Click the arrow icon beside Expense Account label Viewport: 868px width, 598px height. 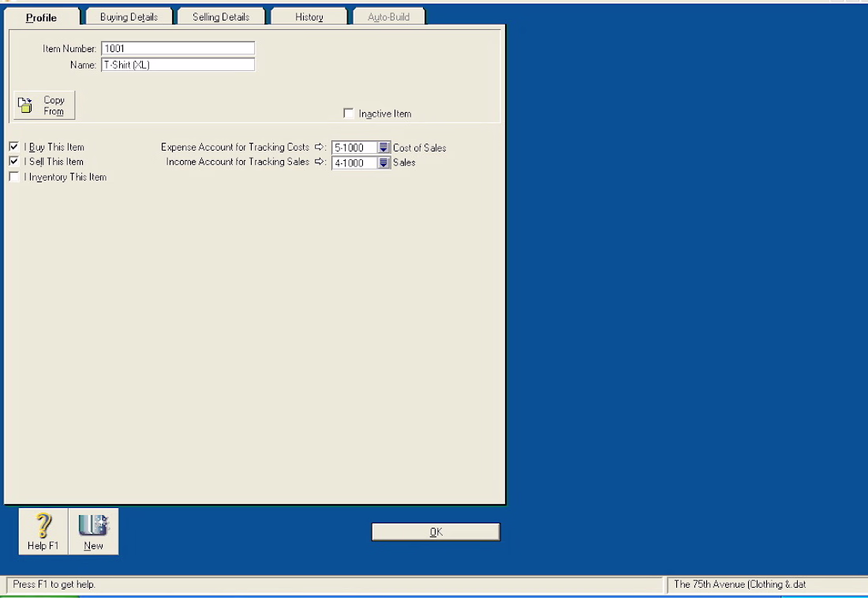320,147
